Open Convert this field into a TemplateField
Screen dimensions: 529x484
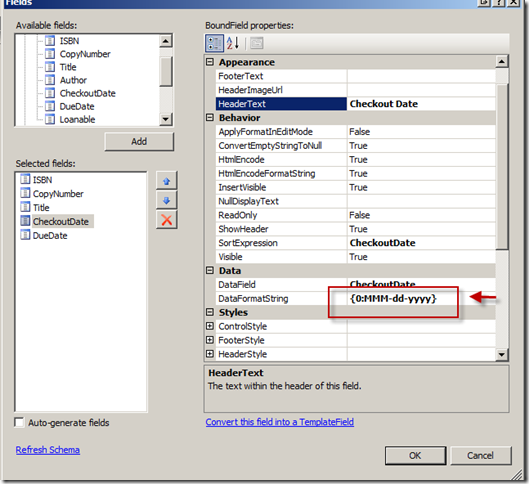coord(280,422)
